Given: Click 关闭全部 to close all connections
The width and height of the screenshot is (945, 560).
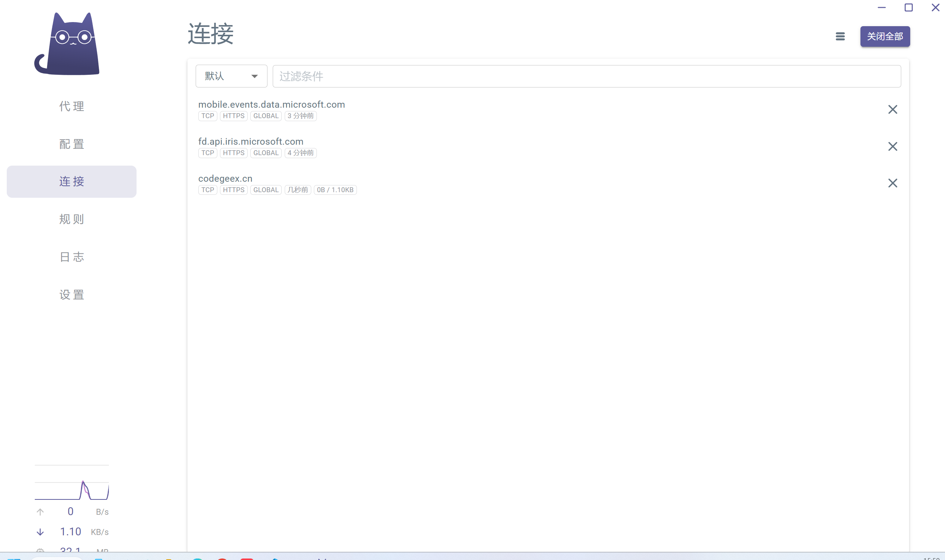Looking at the screenshot, I should pyautogui.click(x=884, y=36).
